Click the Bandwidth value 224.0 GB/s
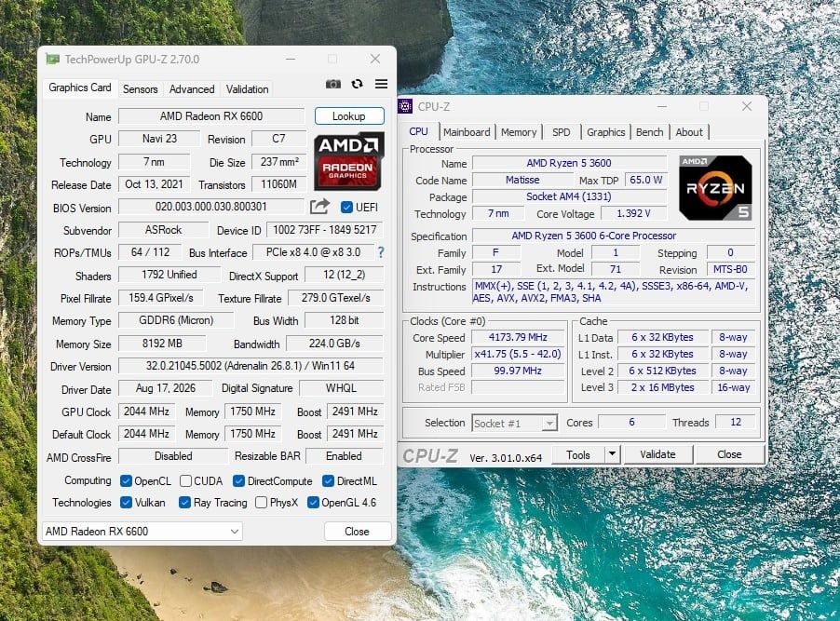The width and height of the screenshot is (840, 621). coord(335,344)
